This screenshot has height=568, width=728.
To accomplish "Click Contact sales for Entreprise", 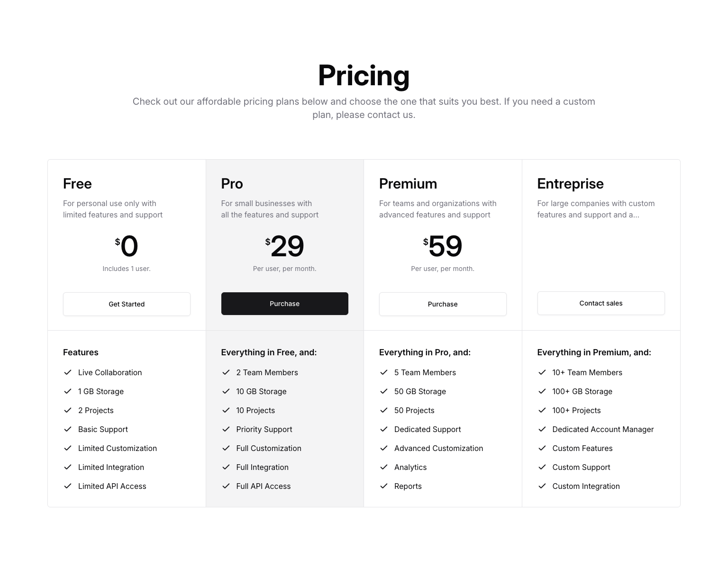I will coord(601,303).
